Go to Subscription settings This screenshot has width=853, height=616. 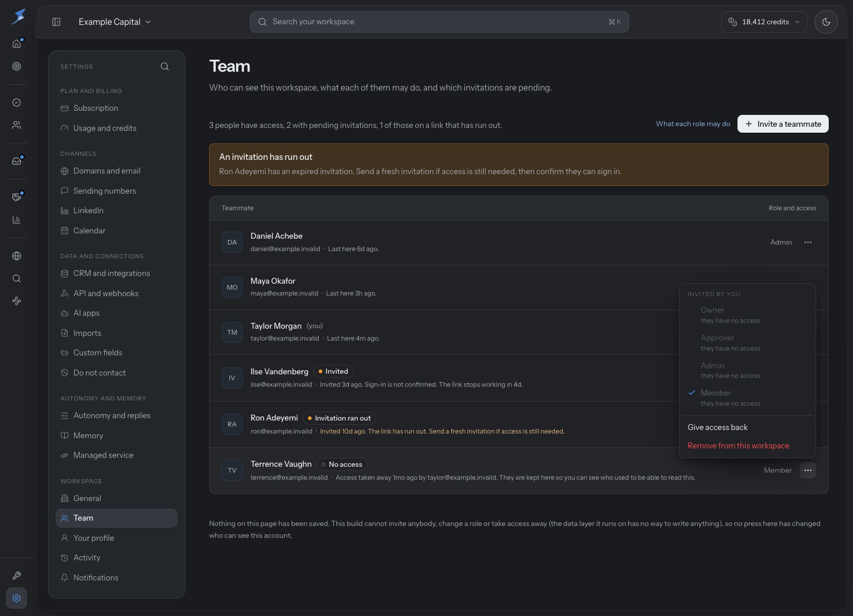tap(117, 108)
